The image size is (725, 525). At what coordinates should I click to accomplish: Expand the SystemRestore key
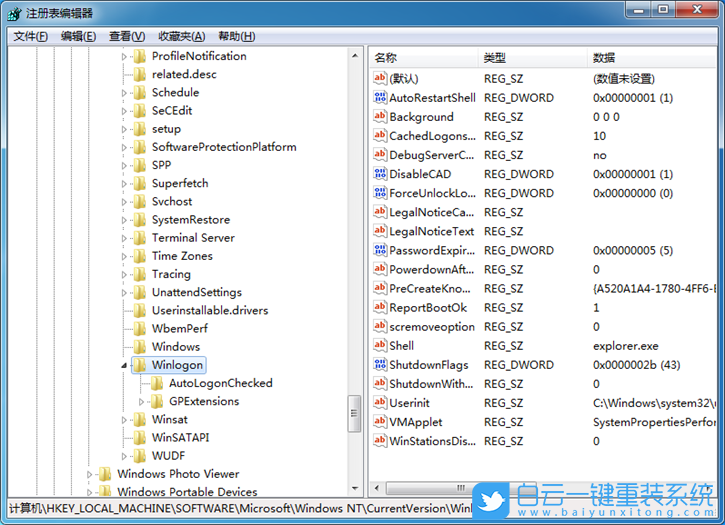click(x=123, y=220)
